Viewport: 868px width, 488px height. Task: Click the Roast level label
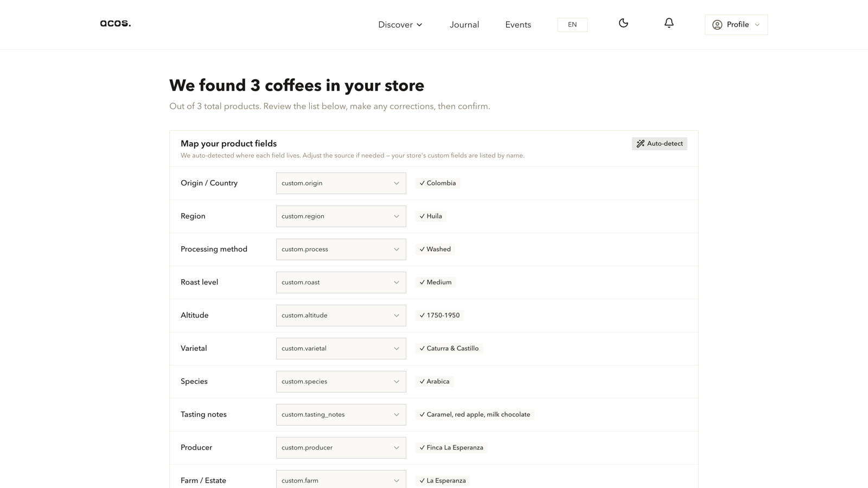199,282
